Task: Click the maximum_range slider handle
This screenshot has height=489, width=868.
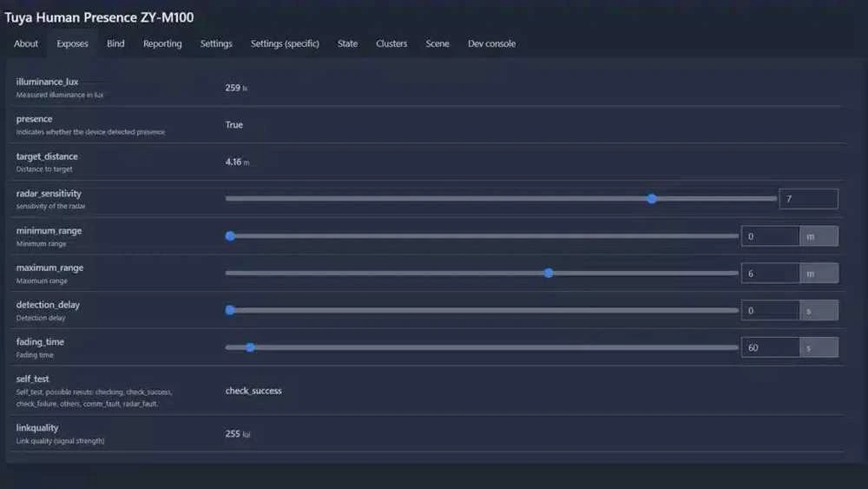Action: pyautogui.click(x=549, y=273)
